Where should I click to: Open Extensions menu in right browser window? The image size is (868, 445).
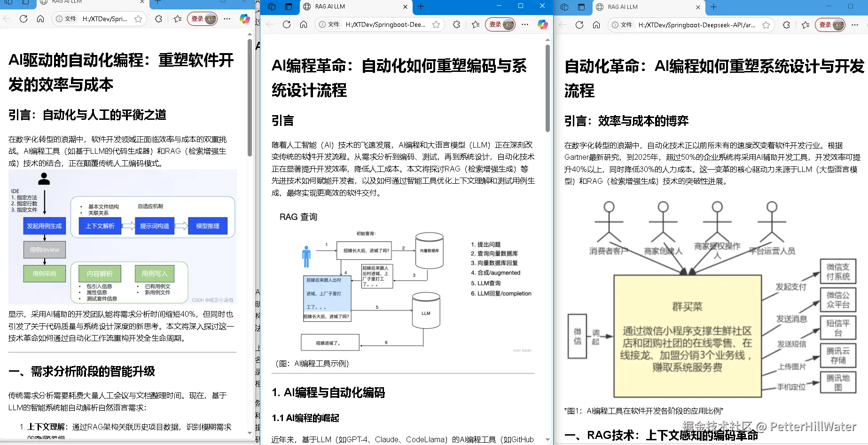click(786, 25)
